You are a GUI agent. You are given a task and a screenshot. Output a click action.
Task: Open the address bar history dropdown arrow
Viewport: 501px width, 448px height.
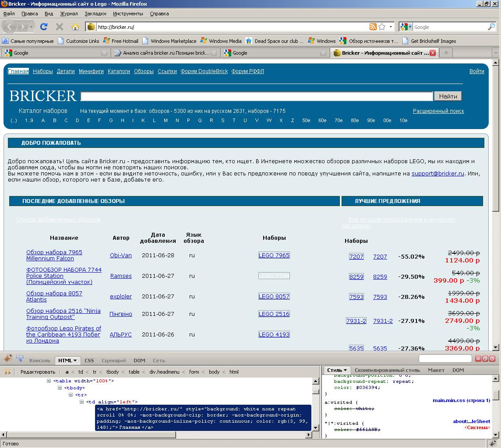coord(391,27)
